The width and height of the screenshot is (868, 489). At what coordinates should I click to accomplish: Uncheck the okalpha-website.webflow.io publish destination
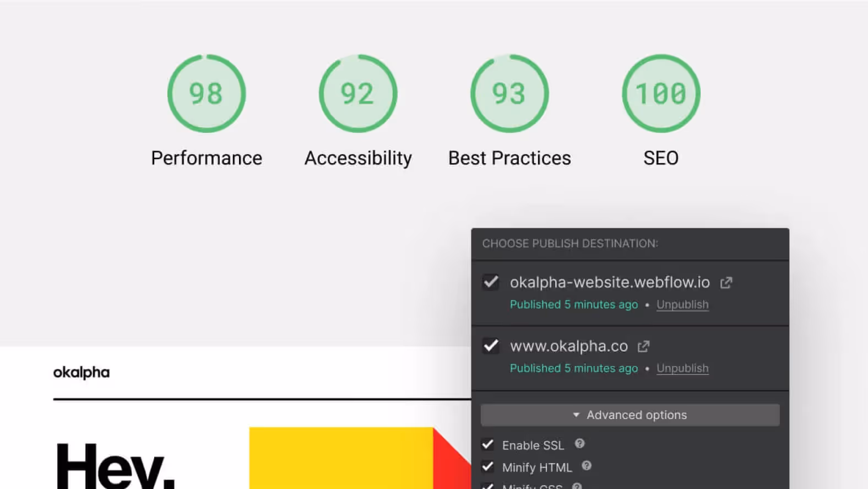pos(491,282)
